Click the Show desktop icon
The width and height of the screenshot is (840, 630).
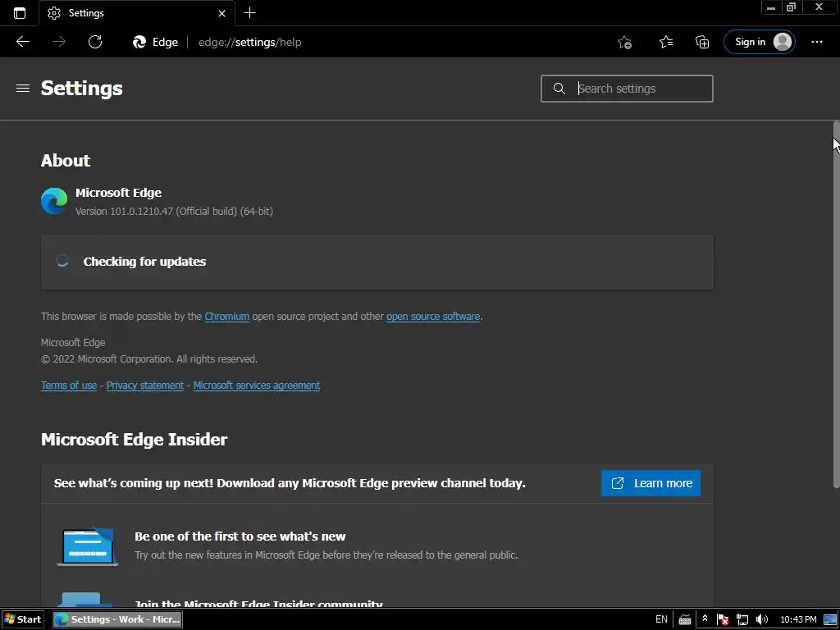pyautogui.click(x=830, y=619)
